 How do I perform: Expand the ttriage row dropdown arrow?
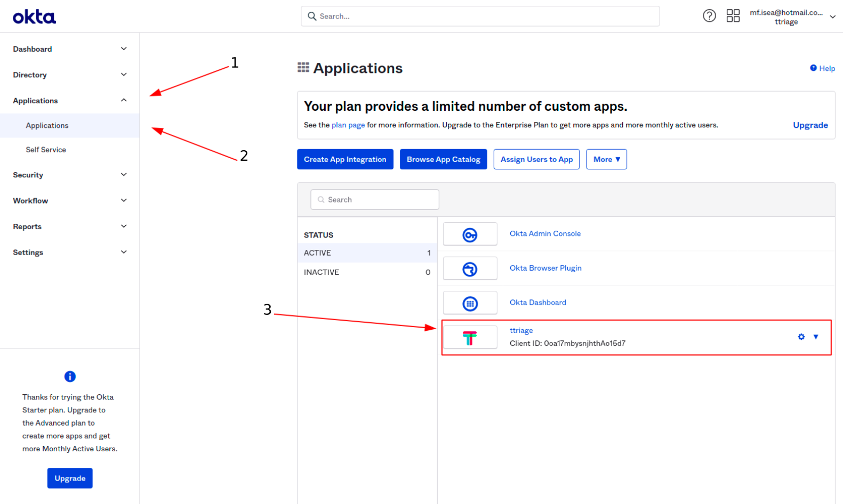click(x=816, y=337)
